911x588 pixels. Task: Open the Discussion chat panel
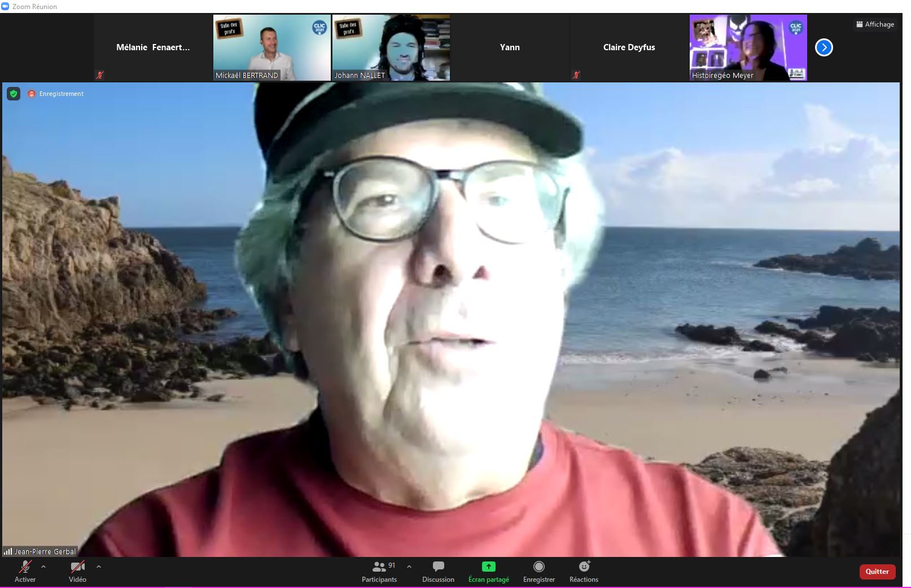tap(438, 571)
